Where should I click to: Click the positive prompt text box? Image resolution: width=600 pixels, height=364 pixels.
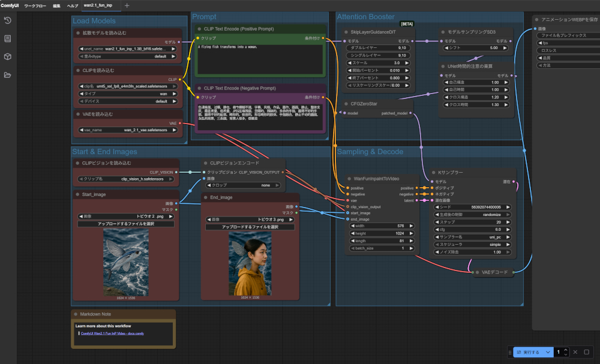tap(260, 59)
